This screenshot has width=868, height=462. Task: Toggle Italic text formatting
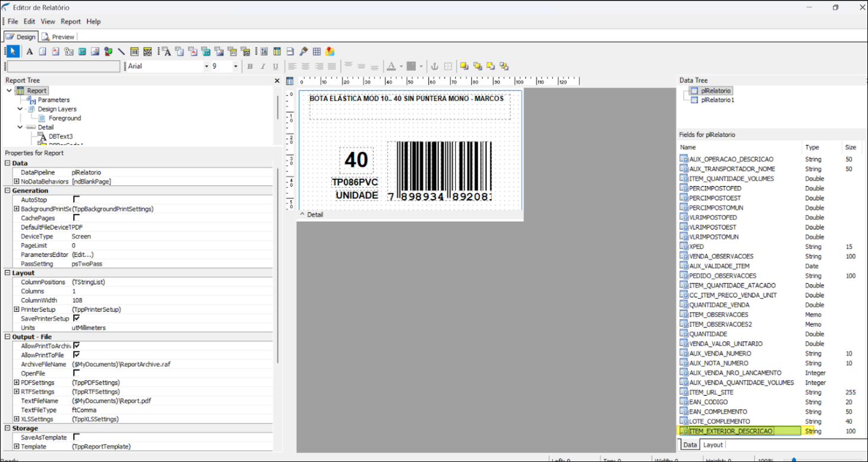pyautogui.click(x=263, y=66)
